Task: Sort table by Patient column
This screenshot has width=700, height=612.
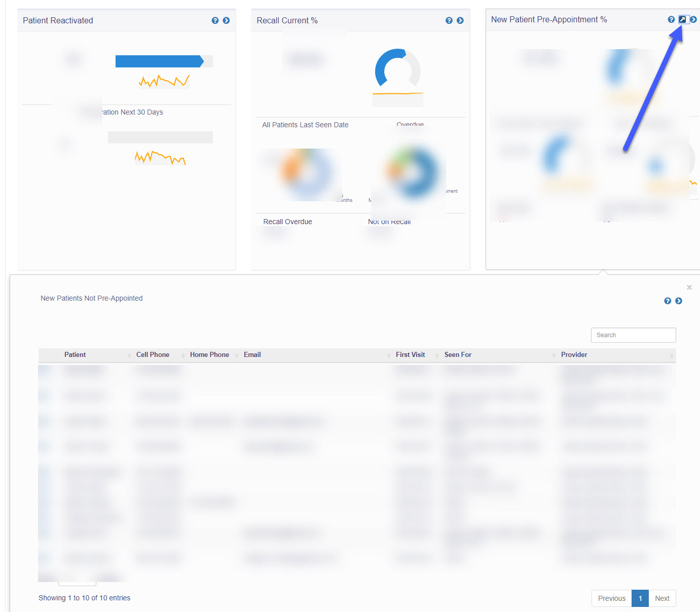Action: tap(75, 355)
